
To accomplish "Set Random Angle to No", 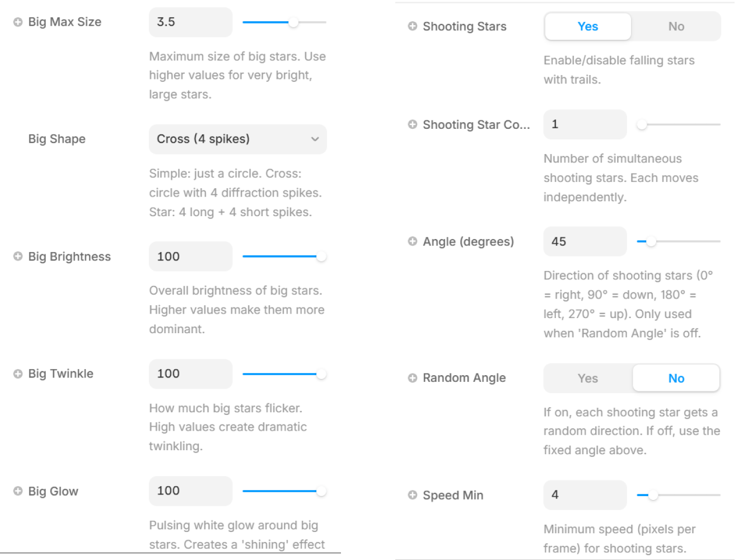I will click(676, 379).
